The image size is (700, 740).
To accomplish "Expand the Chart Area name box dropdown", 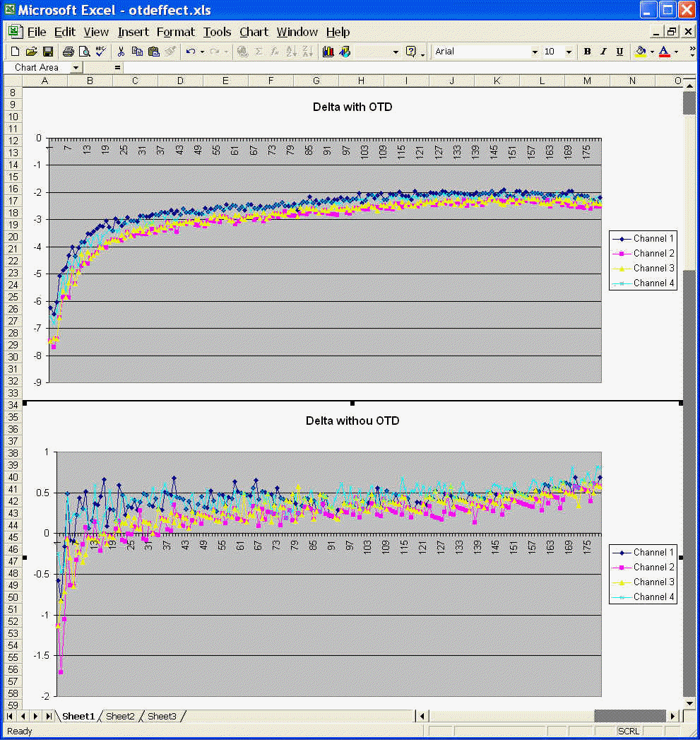I will click(76, 67).
